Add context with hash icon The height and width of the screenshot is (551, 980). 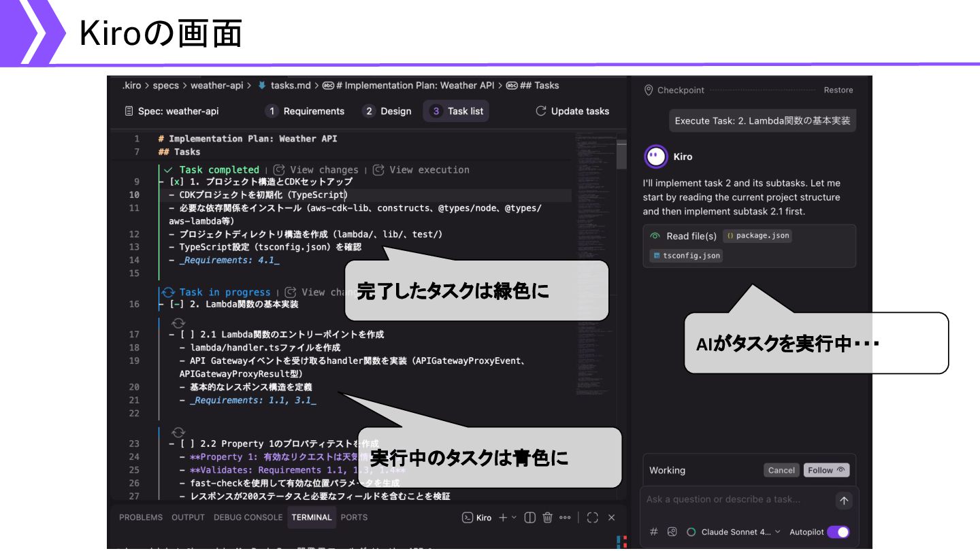[654, 532]
